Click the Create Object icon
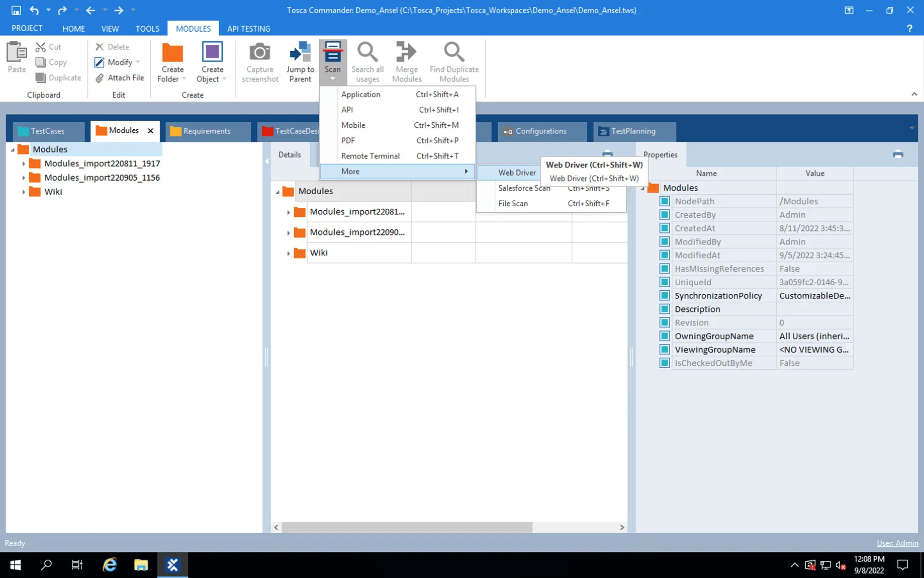 [x=212, y=53]
